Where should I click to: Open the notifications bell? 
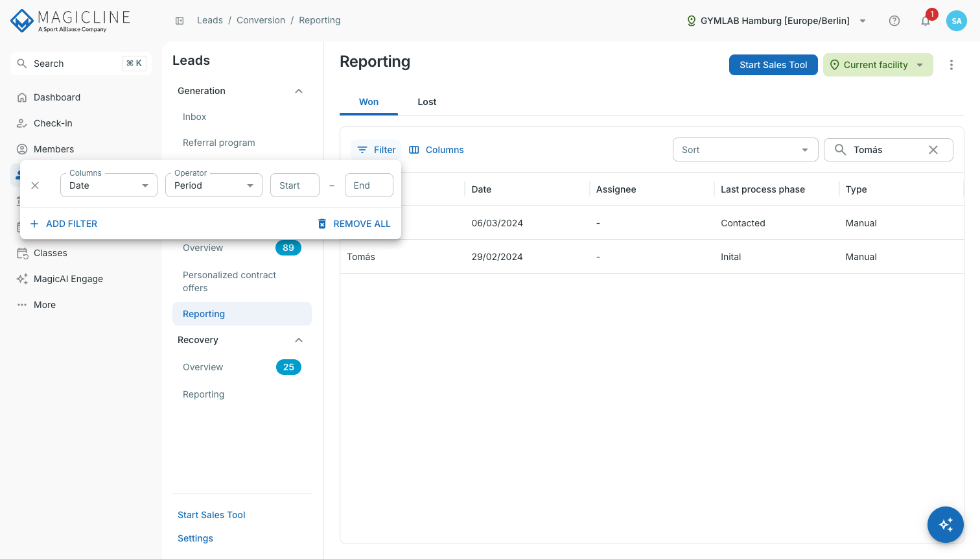926,21
